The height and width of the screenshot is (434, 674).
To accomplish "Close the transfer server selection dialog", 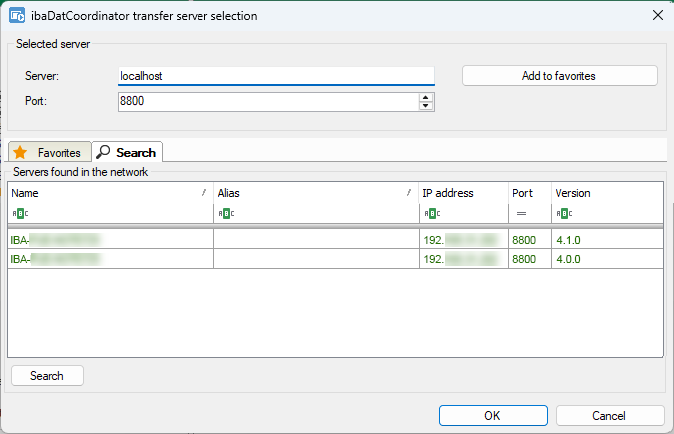I will (658, 15).
